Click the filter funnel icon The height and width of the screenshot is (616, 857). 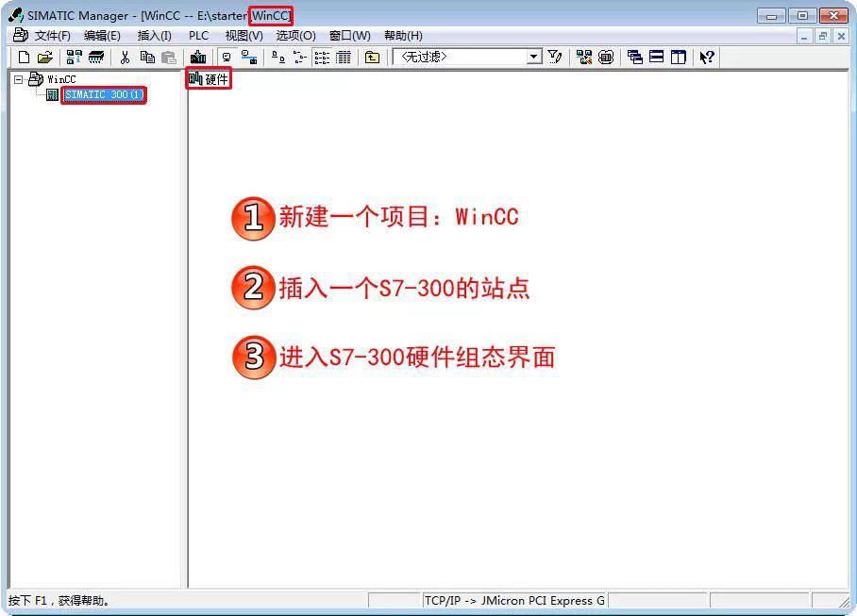[555, 57]
